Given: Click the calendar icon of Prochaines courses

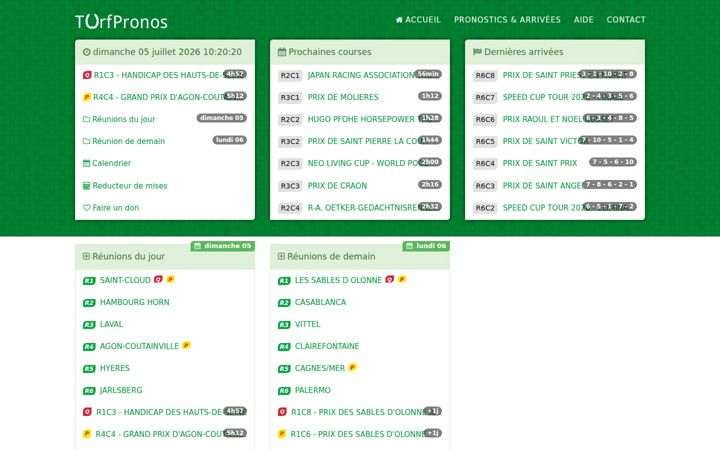Looking at the screenshot, I should (x=282, y=52).
